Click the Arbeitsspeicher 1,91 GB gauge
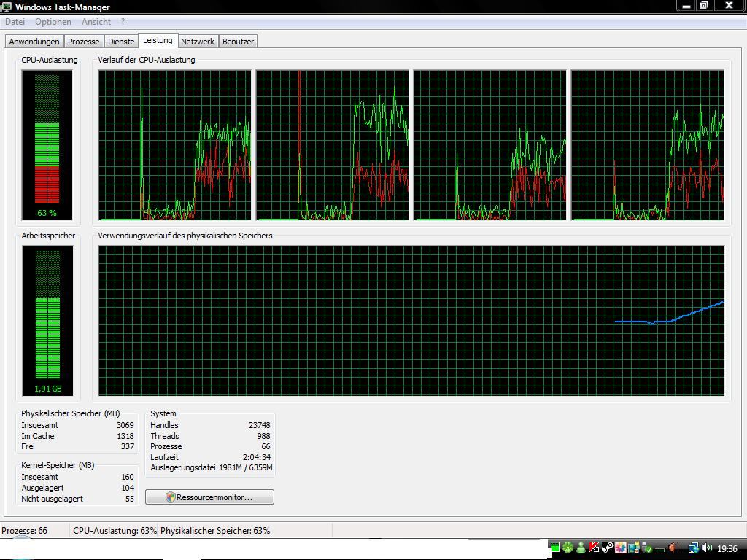The width and height of the screenshot is (747, 560). coord(47,321)
